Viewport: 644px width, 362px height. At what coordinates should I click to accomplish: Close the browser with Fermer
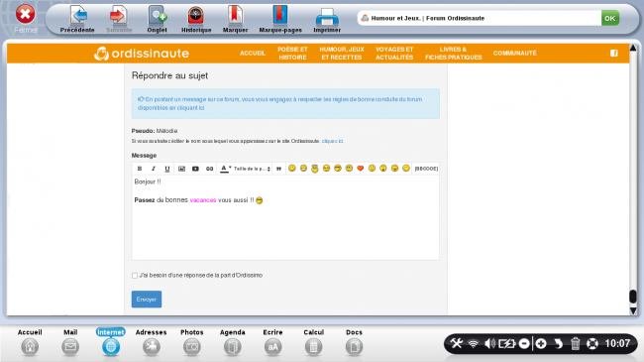coord(26,19)
